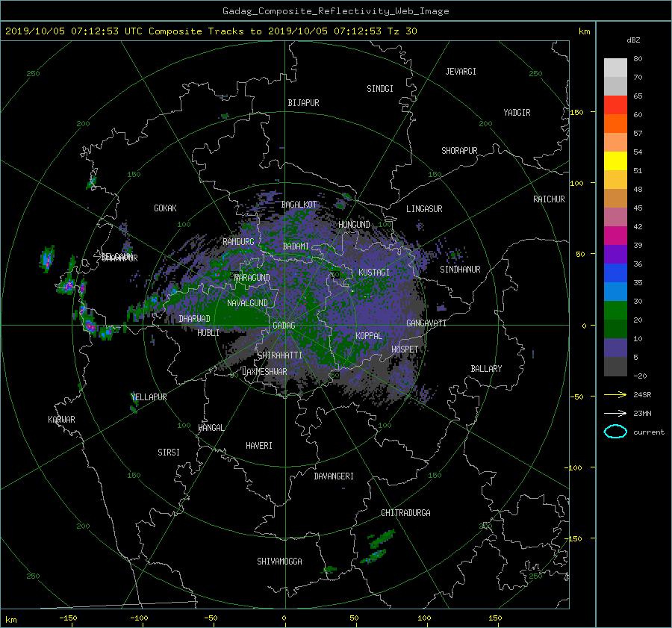Click the GADAG radar center label

point(284,326)
